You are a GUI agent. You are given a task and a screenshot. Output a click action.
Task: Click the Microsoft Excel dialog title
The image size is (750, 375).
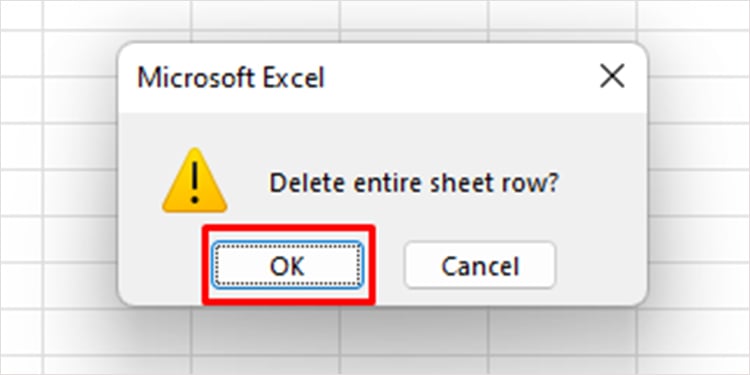(231, 77)
